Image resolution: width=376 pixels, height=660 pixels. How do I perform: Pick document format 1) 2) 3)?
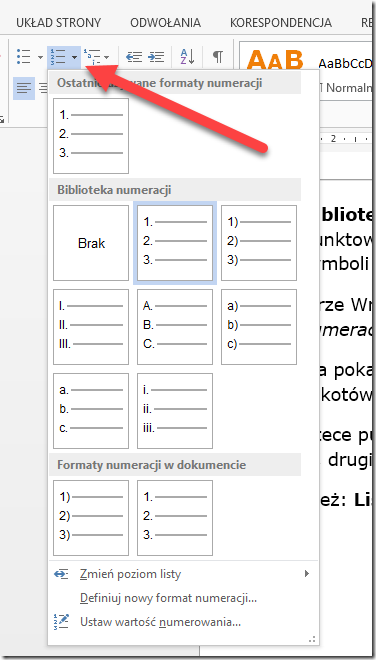(91, 518)
